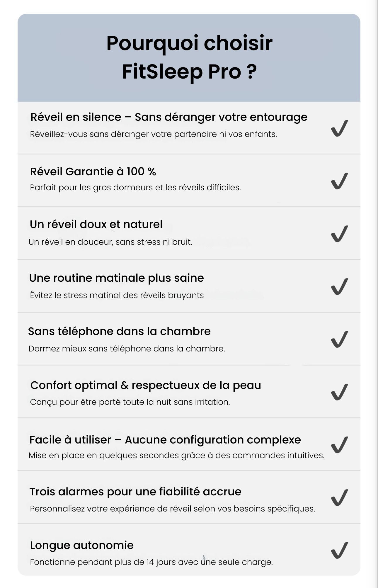Click text about gros dormeurs description

(135, 188)
